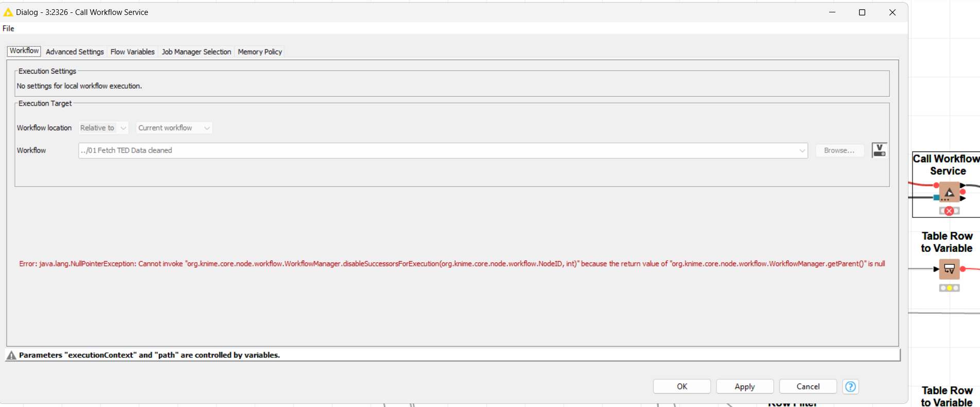Open the File menu
The image size is (980, 407).
pyautogui.click(x=8, y=28)
